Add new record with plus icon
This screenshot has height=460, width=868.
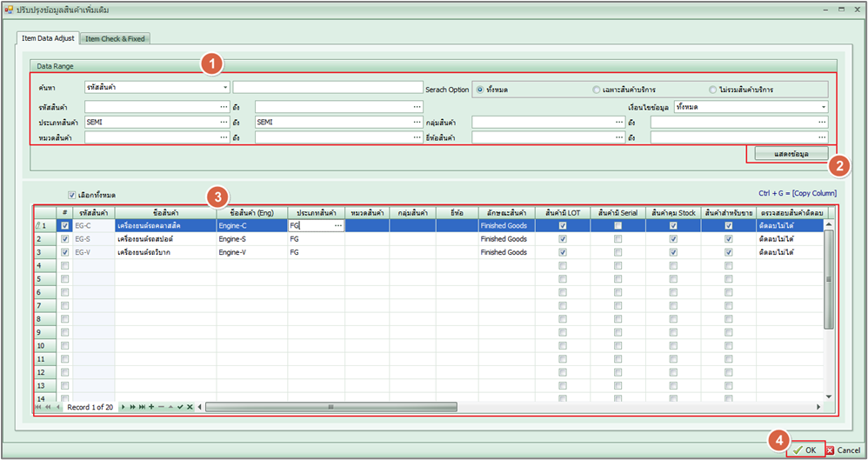click(x=151, y=407)
